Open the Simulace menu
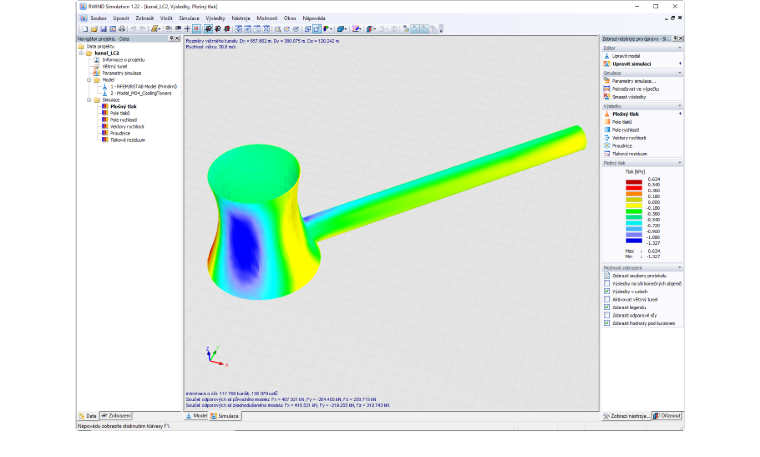This screenshot has width=760, height=457. (189, 18)
